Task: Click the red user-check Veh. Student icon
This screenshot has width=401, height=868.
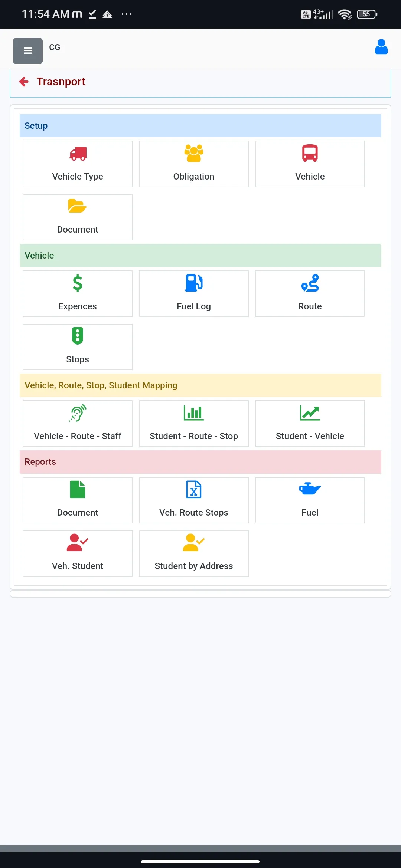Action: point(77,543)
